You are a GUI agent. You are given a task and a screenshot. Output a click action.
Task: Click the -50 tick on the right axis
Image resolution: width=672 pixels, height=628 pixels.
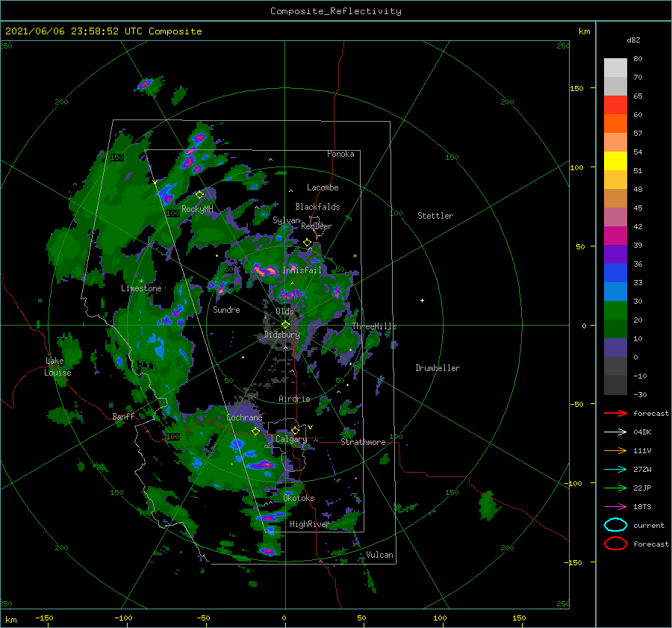[x=576, y=404]
